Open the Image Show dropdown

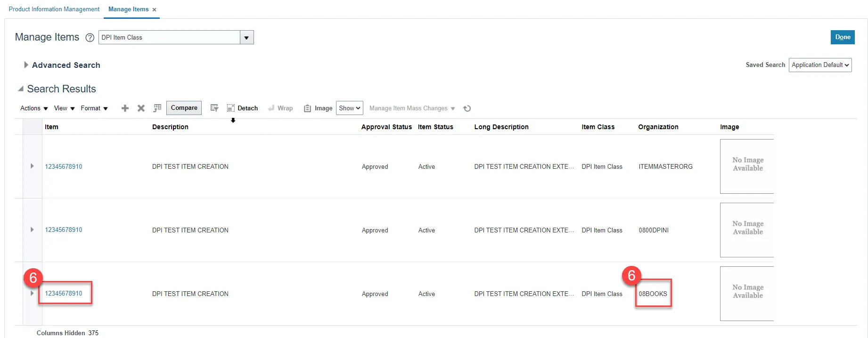click(x=349, y=108)
